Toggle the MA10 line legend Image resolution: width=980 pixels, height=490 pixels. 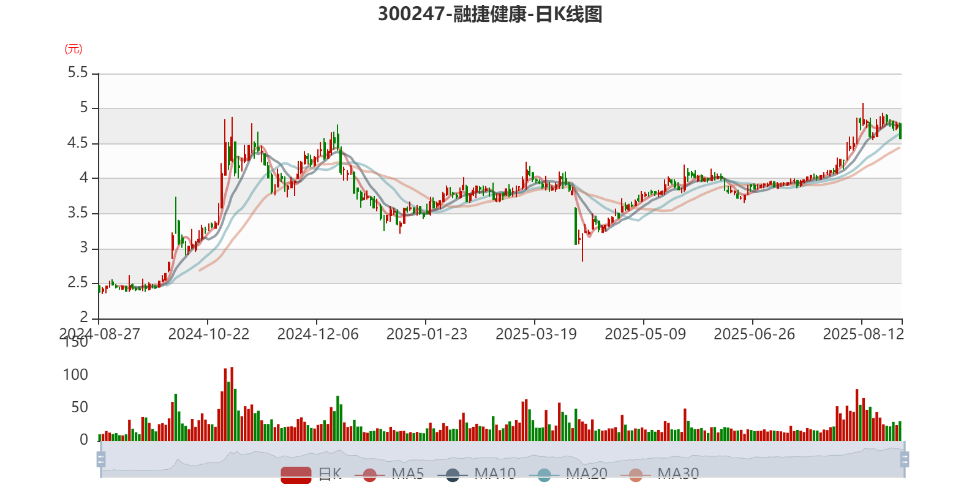(x=477, y=474)
